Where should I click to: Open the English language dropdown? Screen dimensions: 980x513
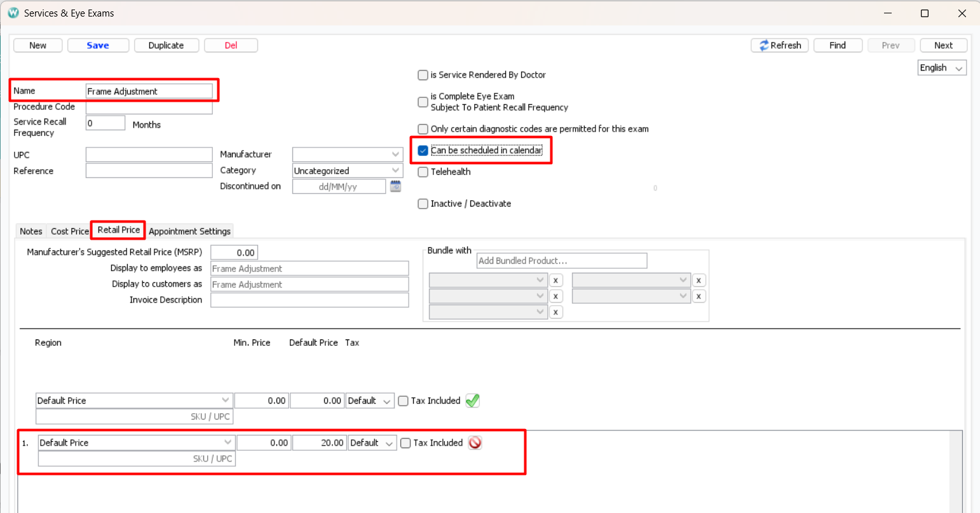pyautogui.click(x=943, y=68)
